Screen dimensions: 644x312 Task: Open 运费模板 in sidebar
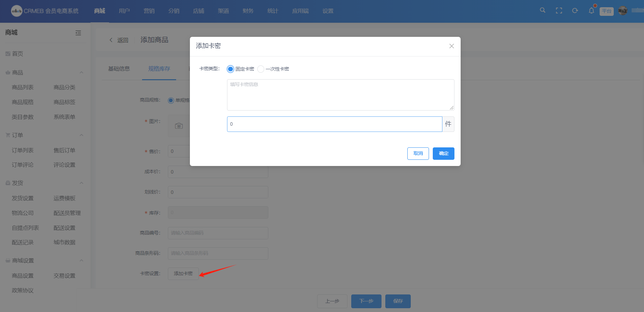[64, 198]
